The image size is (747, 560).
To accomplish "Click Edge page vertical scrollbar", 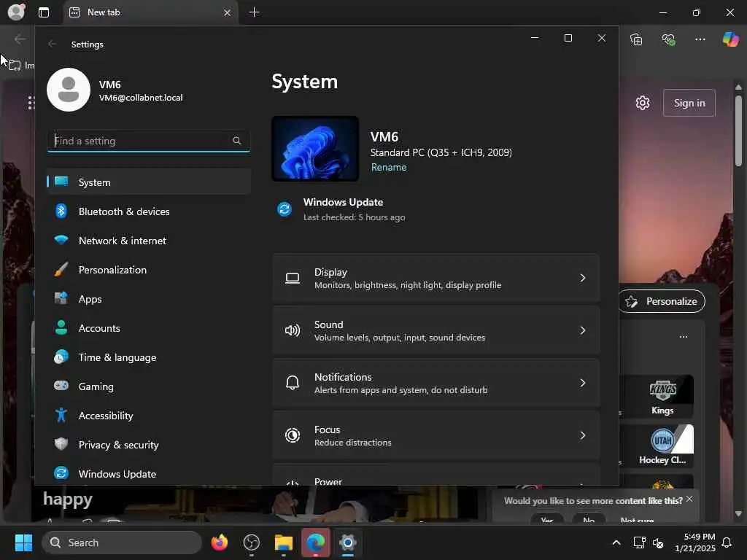I will 738,131.
